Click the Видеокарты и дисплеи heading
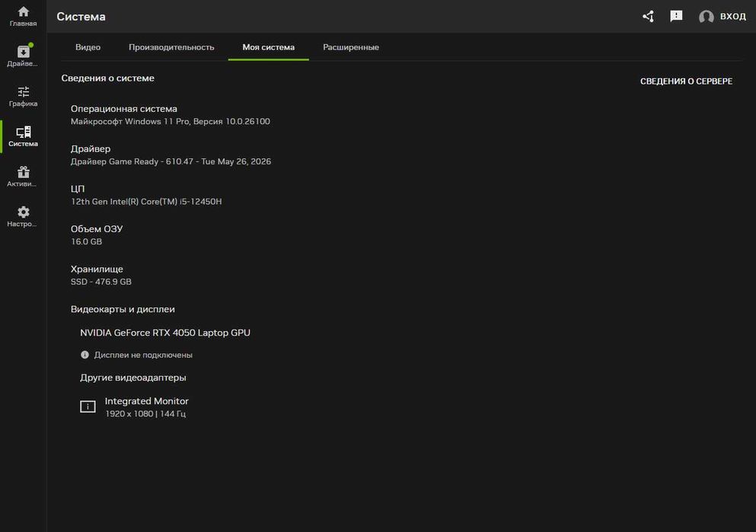Image resolution: width=756 pixels, height=532 pixels. [x=123, y=309]
